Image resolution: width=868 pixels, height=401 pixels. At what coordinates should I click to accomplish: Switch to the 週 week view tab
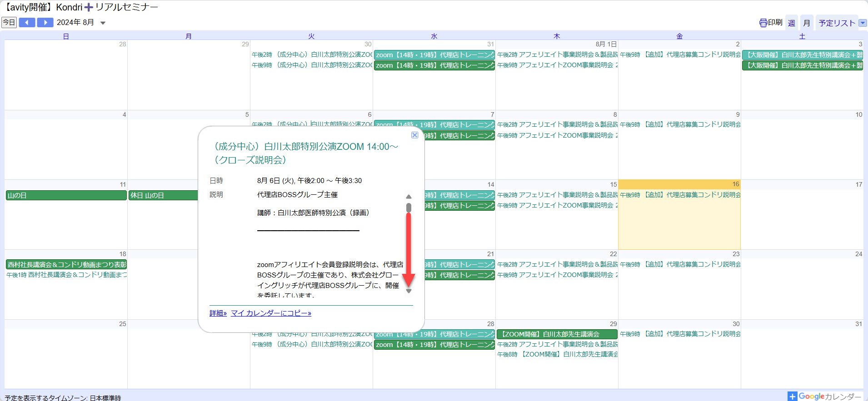coord(792,23)
